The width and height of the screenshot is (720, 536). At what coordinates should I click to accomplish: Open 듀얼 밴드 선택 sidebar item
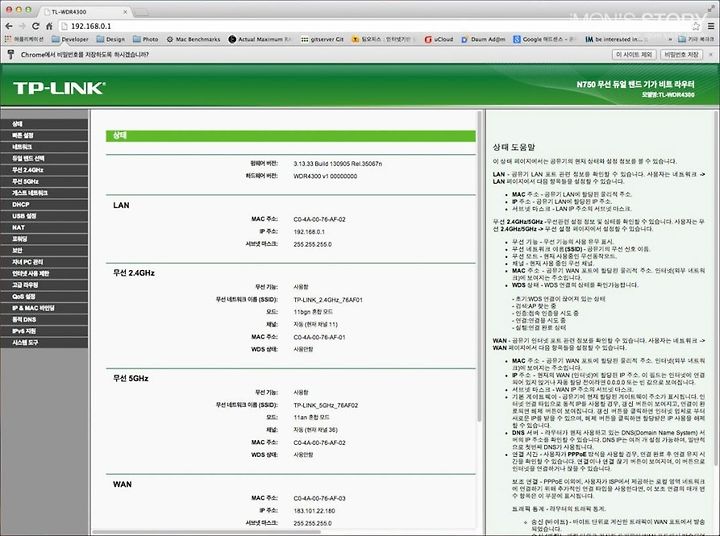click(x=44, y=158)
